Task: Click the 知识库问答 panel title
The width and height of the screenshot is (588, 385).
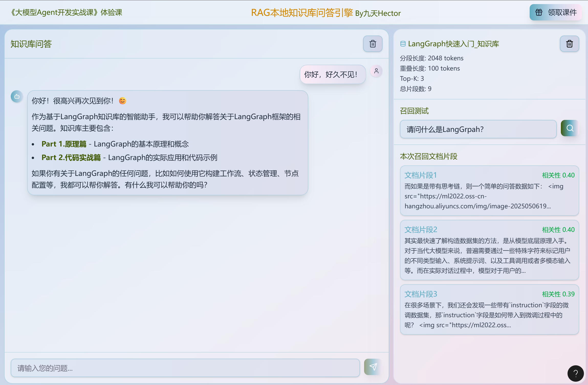Action: (x=31, y=44)
